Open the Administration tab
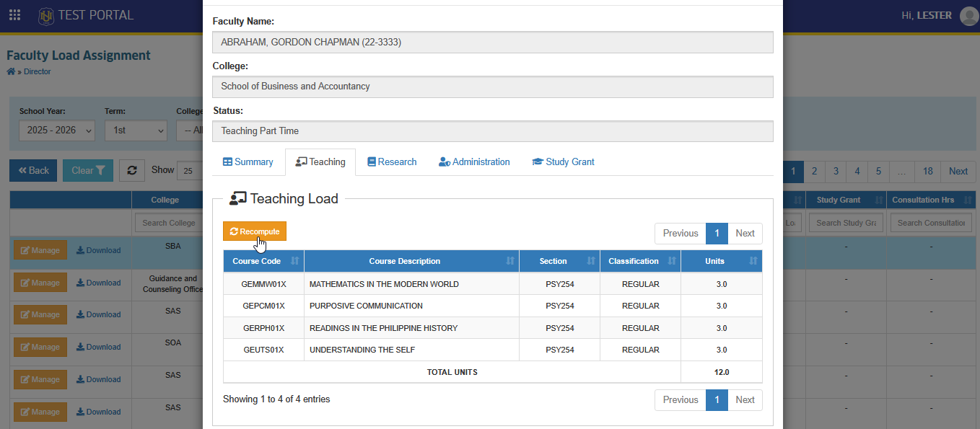 pyautogui.click(x=474, y=162)
